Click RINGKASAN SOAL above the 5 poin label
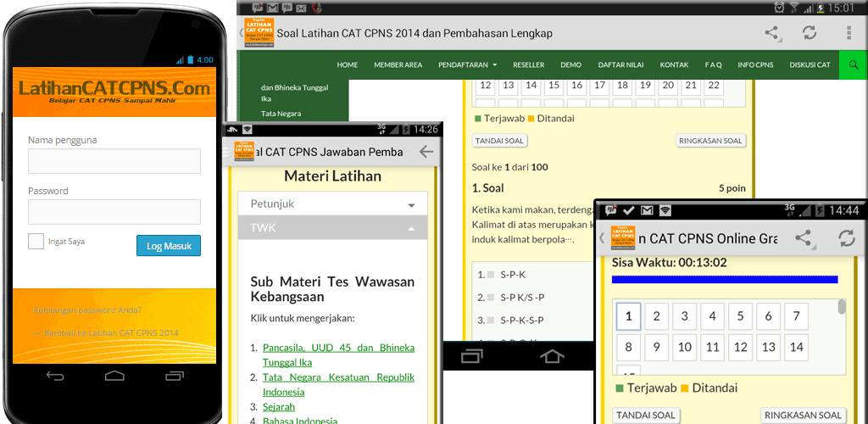The image size is (868, 424). [711, 141]
